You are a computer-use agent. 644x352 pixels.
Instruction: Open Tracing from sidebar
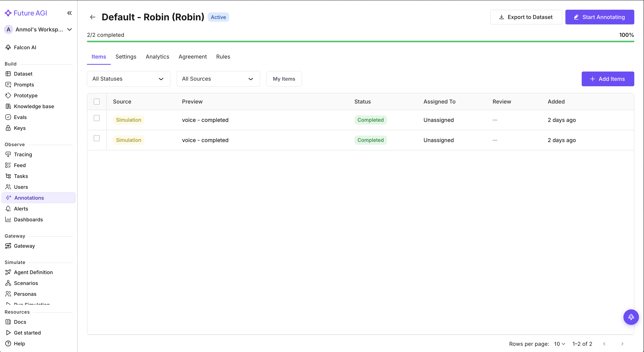[23, 154]
